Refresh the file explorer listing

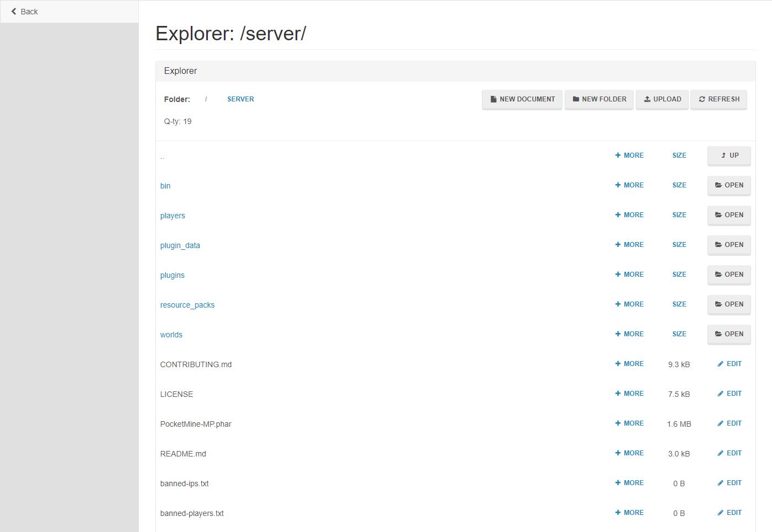coord(719,99)
